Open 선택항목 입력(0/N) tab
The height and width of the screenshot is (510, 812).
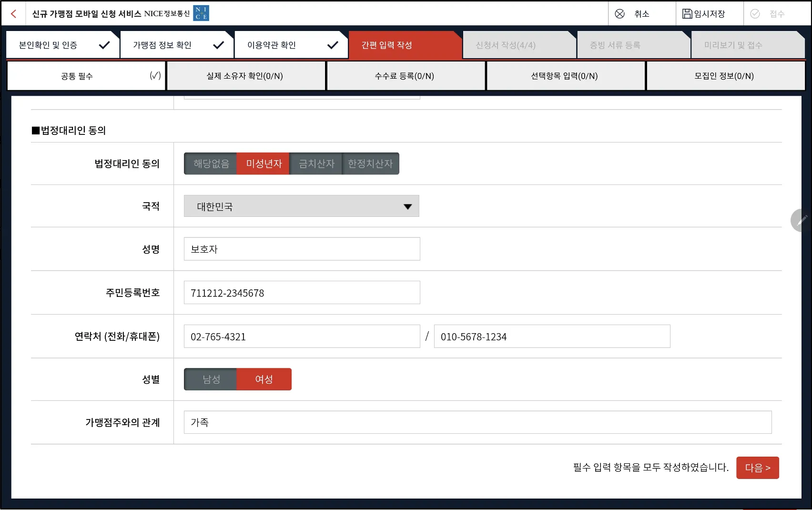click(566, 76)
